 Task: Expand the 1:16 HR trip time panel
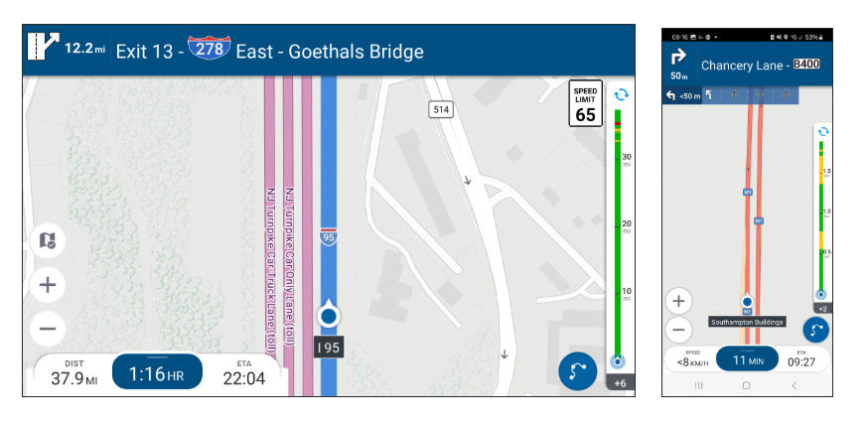point(157,372)
